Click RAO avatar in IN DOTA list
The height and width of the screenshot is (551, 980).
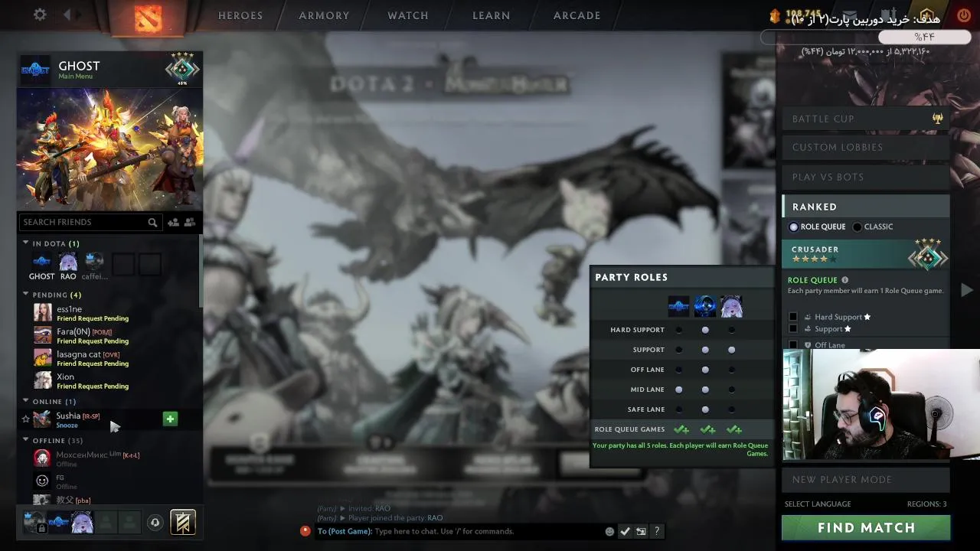pyautogui.click(x=68, y=262)
